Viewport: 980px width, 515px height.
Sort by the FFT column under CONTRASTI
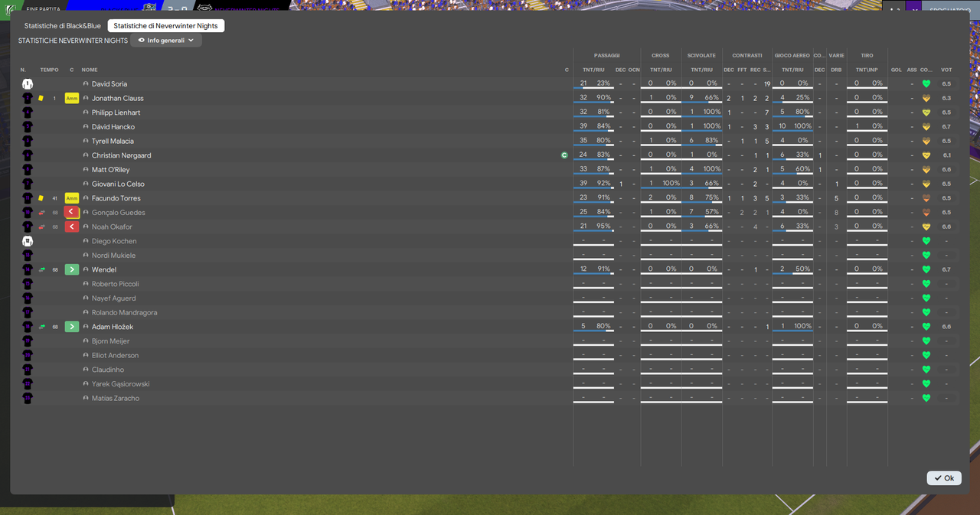point(742,70)
